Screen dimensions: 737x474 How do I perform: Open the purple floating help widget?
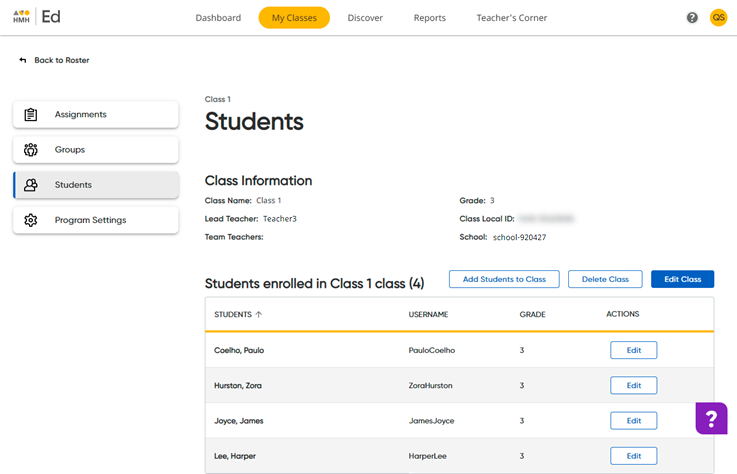click(x=711, y=418)
